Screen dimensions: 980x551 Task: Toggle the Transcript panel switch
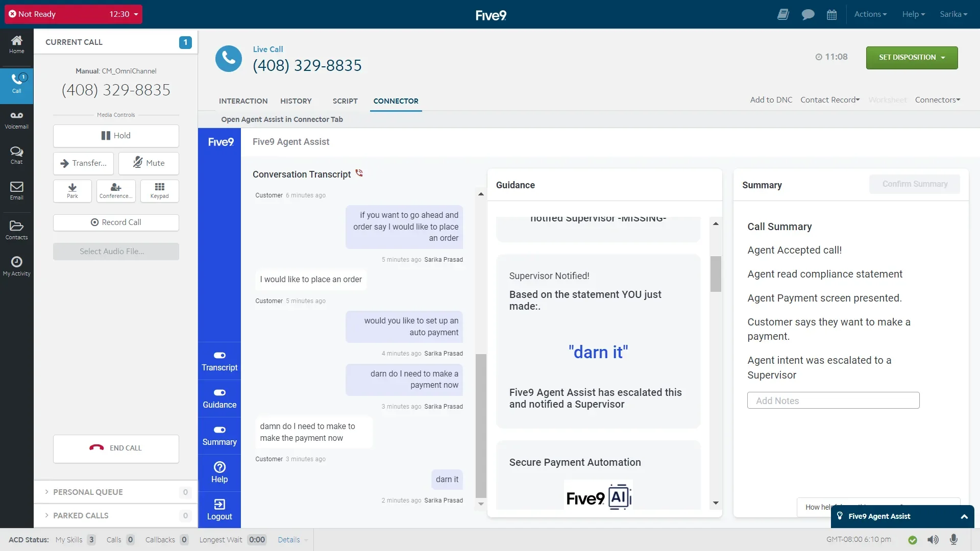click(219, 355)
